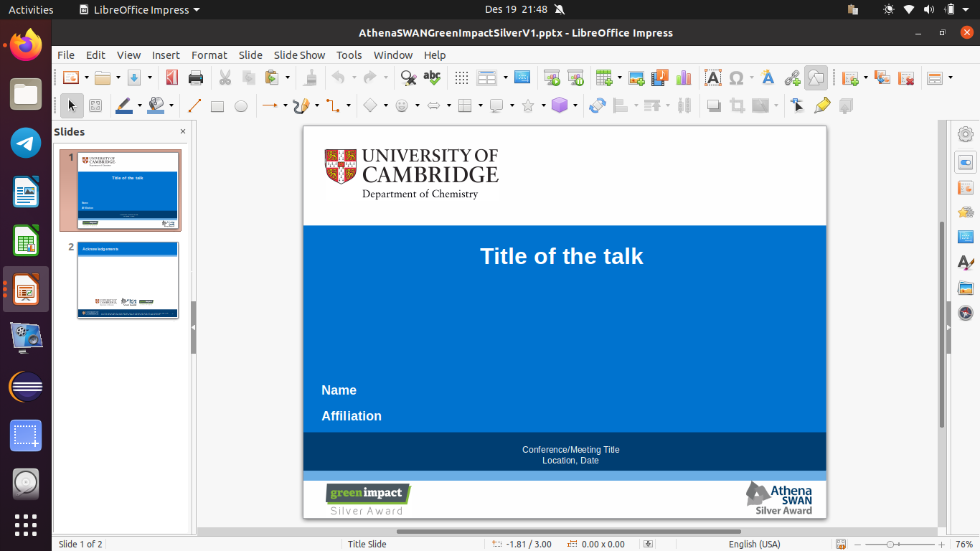Open the Animation sidebar deck

point(966,212)
